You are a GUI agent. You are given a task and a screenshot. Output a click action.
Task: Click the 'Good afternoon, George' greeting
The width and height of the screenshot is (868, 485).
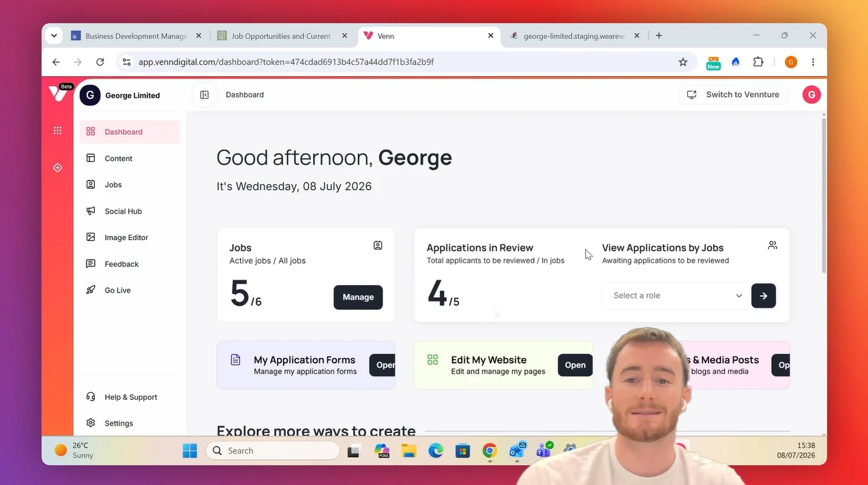[334, 158]
